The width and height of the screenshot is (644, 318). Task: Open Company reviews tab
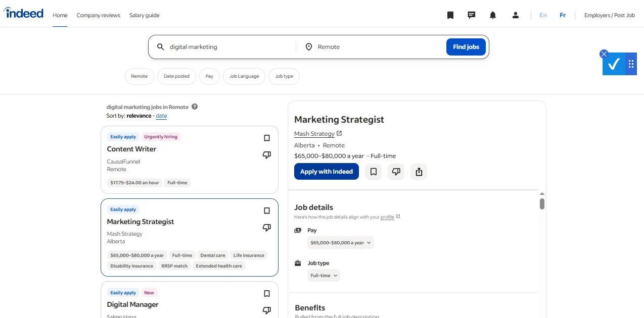99,15
